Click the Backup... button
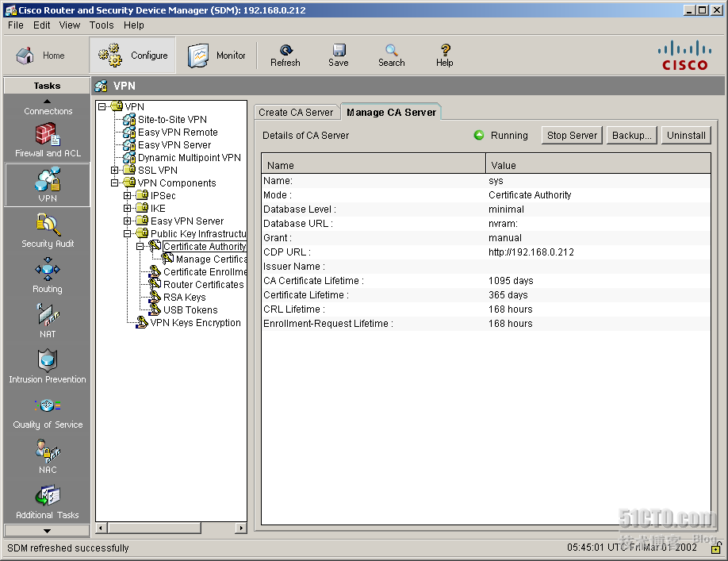Screen dimensions: 728x561 tap(632, 135)
